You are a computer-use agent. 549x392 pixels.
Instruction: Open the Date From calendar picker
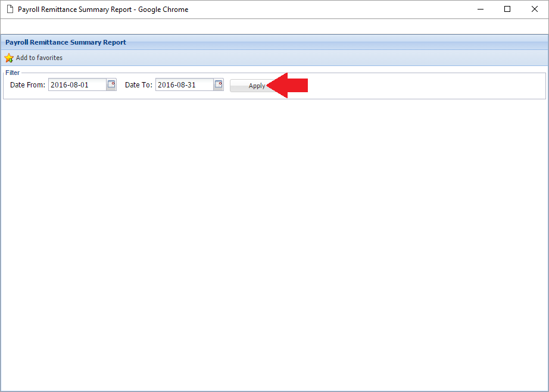[x=111, y=84]
